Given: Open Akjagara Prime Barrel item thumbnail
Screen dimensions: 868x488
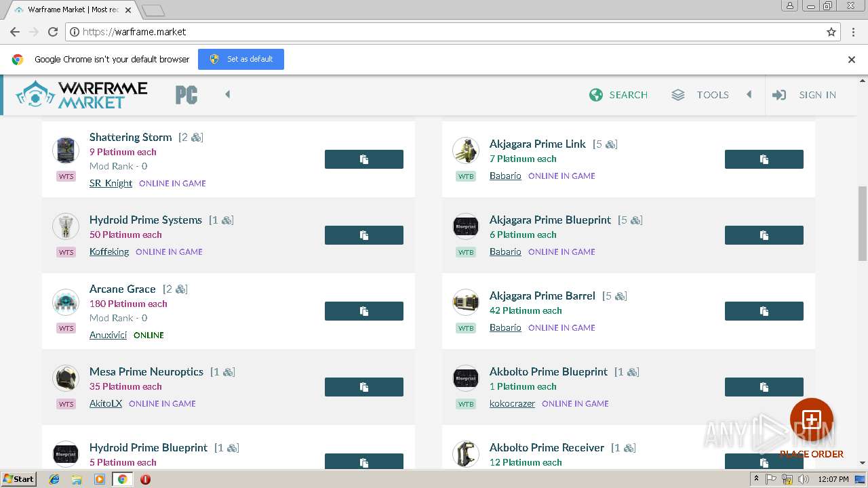Looking at the screenshot, I should pos(466,302).
